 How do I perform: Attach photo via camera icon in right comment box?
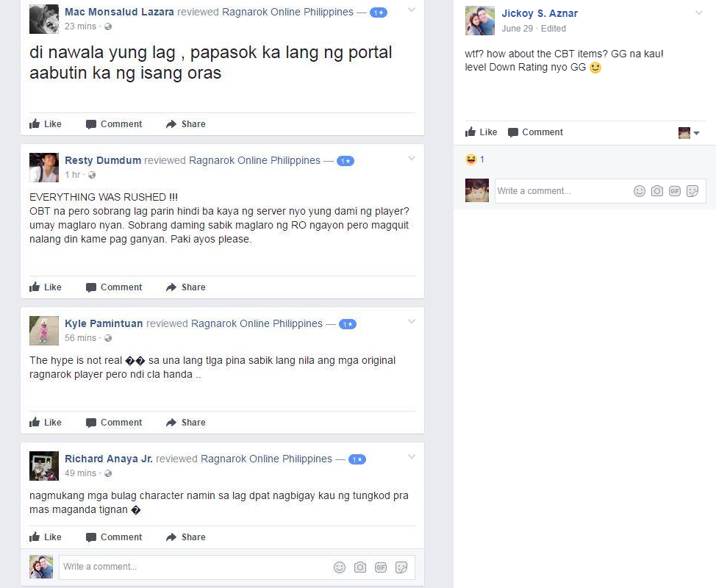point(657,191)
